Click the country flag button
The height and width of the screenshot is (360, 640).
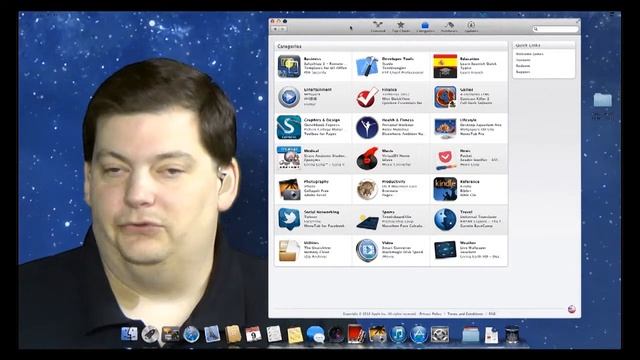click(x=572, y=309)
